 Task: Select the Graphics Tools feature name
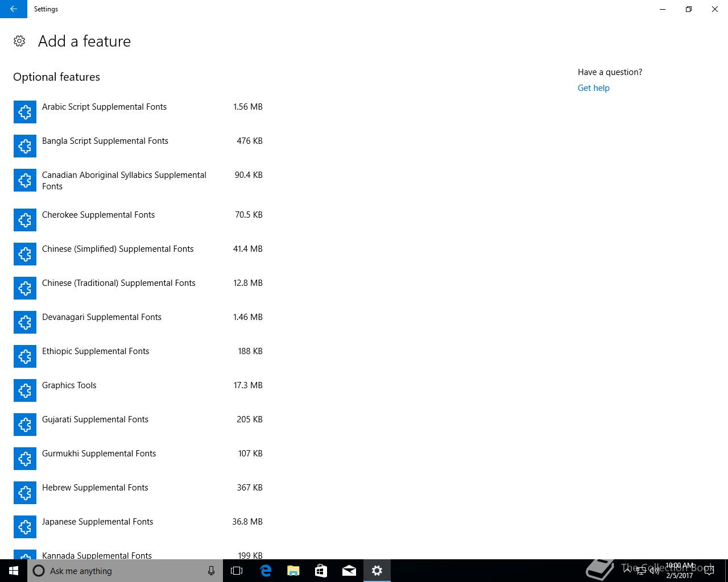tap(69, 385)
